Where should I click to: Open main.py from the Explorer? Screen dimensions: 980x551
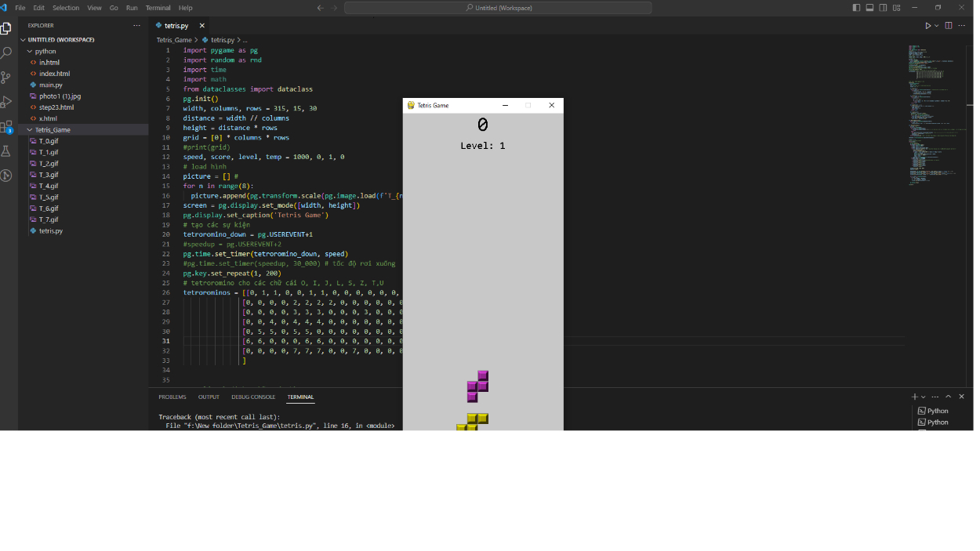pyautogui.click(x=50, y=85)
